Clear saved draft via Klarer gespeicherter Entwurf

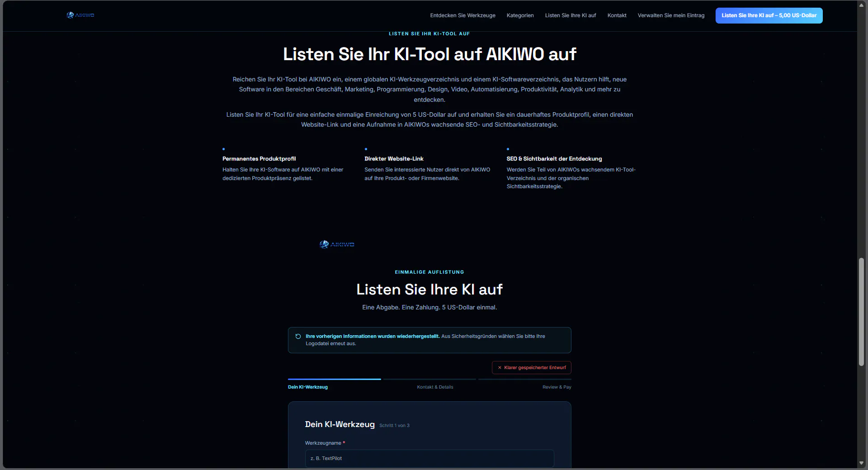click(532, 367)
